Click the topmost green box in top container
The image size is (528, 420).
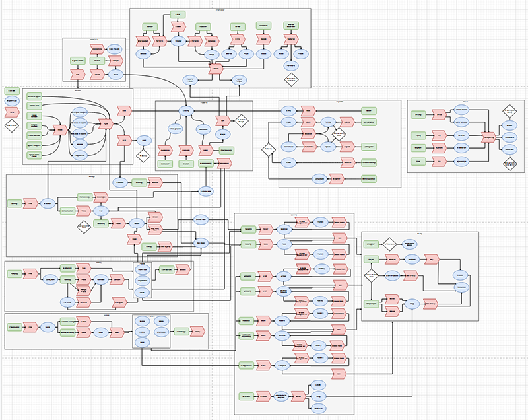(177, 14)
